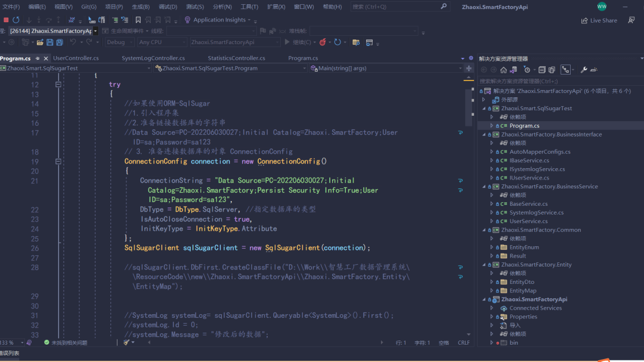Expand the Connected Services node
Image resolution: width=644 pixels, height=362 pixels.
point(491,308)
